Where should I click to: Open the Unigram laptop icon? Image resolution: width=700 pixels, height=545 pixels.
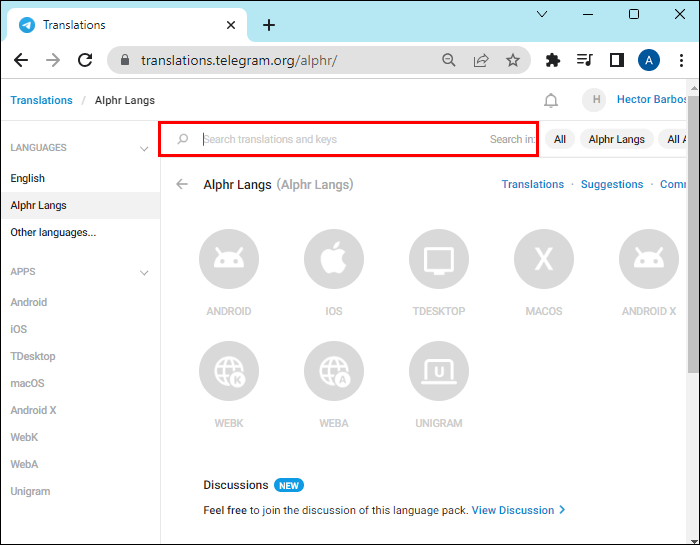pyautogui.click(x=439, y=371)
